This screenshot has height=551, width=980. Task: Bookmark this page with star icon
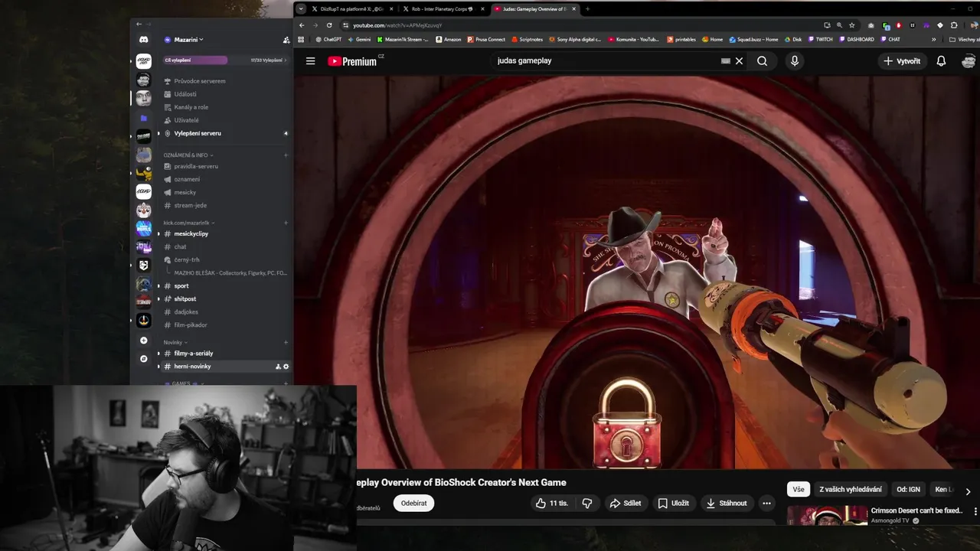[851, 25]
